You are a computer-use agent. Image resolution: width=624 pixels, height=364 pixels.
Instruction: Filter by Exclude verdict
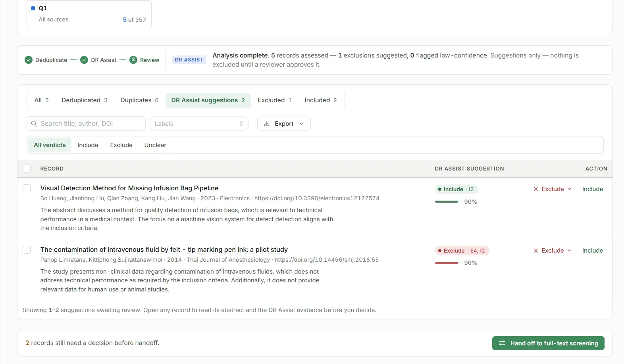pos(121,145)
